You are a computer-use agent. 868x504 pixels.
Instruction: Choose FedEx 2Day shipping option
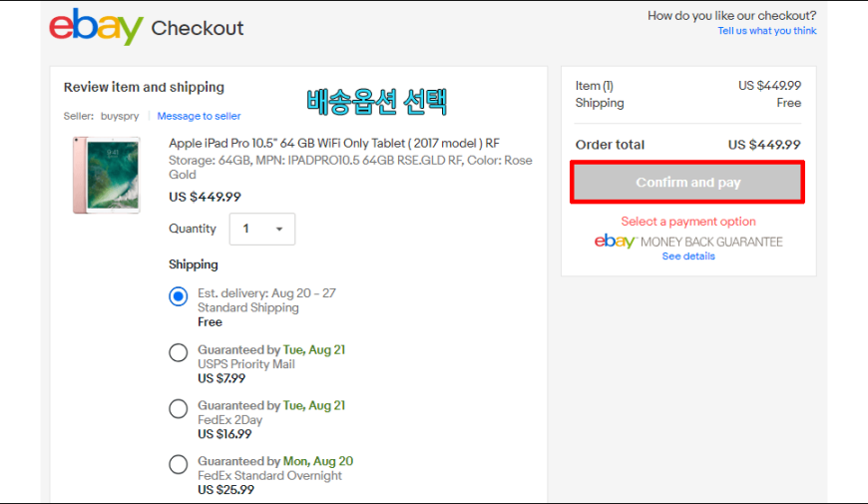click(x=179, y=409)
